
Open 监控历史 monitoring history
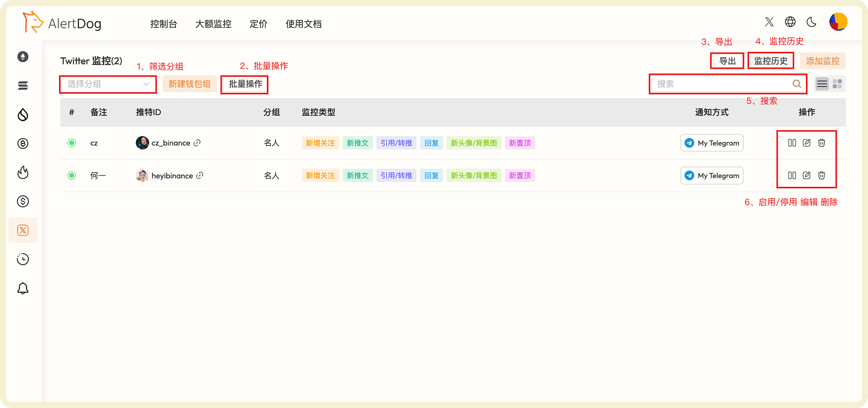(771, 61)
